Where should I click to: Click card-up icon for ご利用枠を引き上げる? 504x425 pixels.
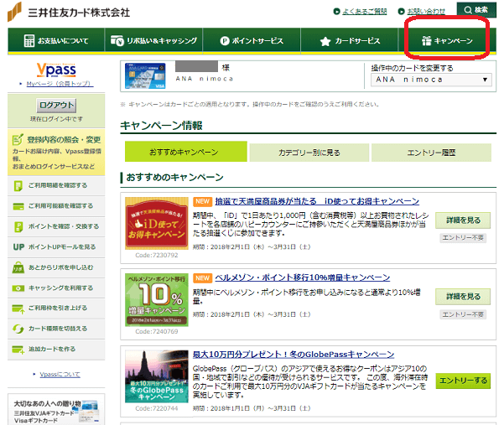18,308
